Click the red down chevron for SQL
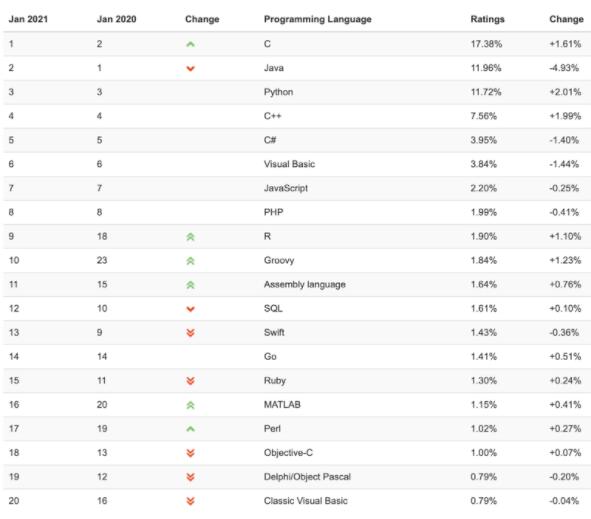 pos(190,309)
